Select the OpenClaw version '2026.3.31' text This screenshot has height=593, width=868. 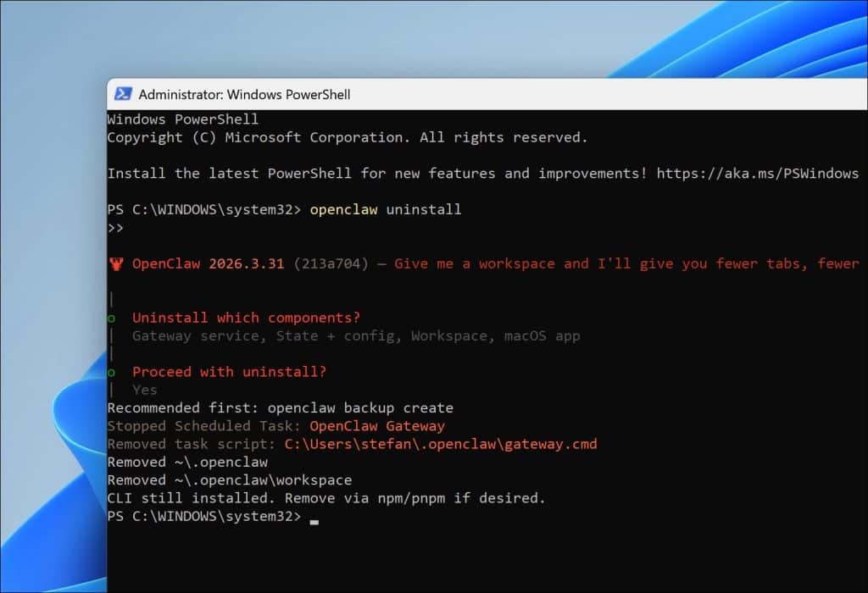tap(246, 263)
